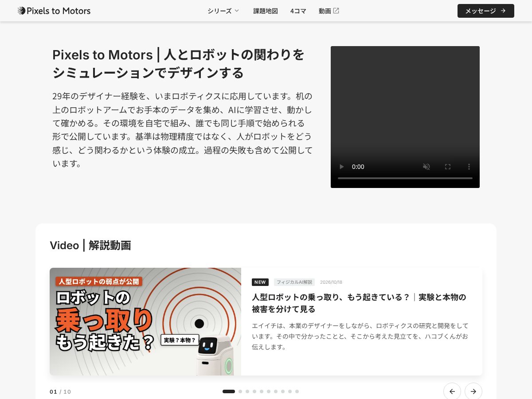Click the video time 0:00

click(358, 167)
